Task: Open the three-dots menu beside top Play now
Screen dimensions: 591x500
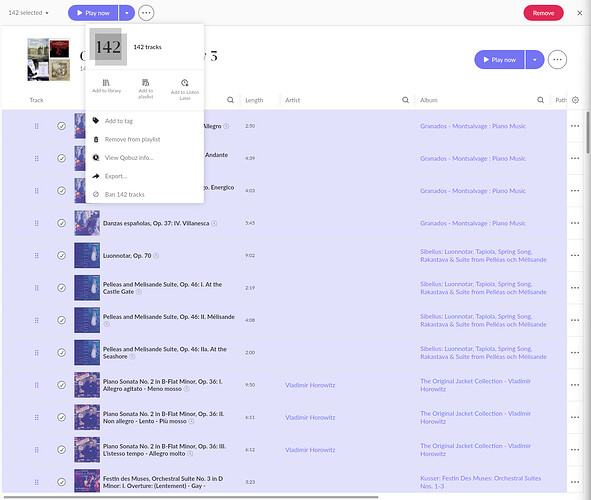Action: coord(146,13)
